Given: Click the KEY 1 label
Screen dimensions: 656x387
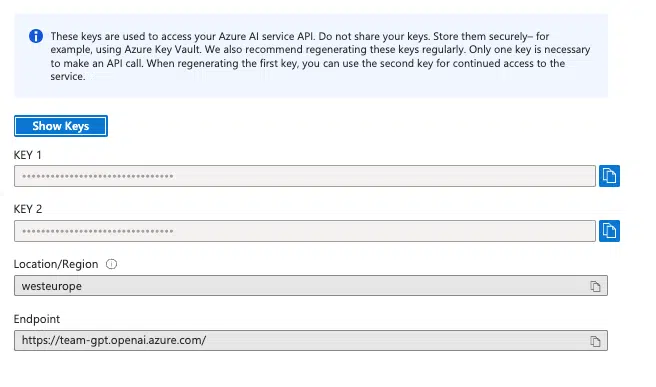Looking at the screenshot, I should point(28,155).
